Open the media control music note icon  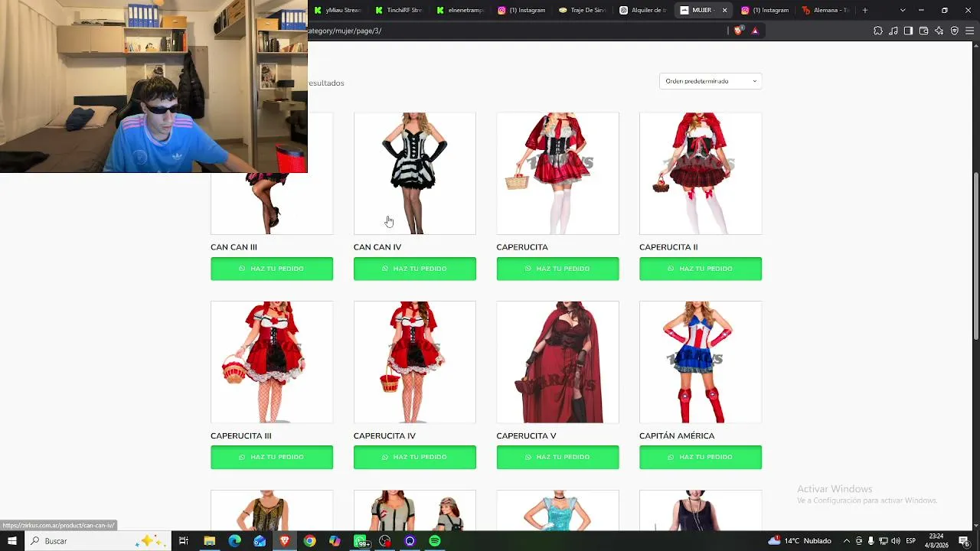click(893, 31)
